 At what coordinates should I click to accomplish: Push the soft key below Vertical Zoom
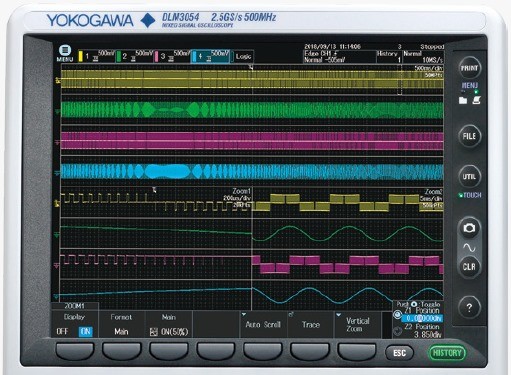(x=357, y=352)
